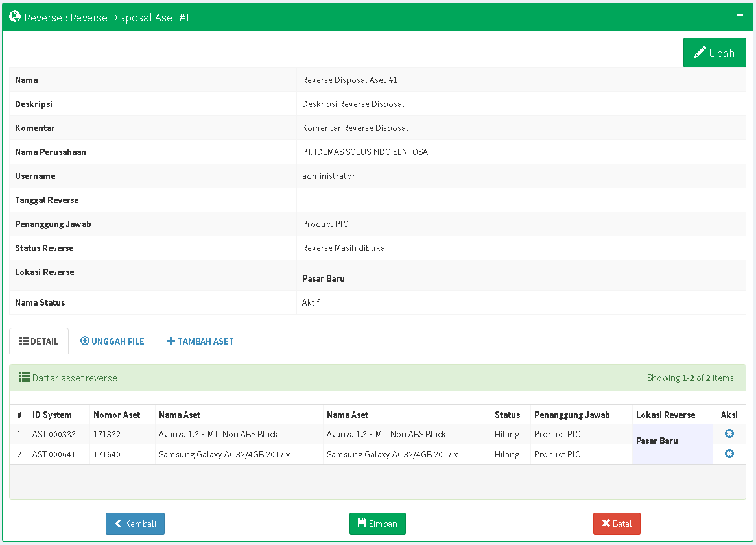
Task: Cancel with the Batal button
Action: [x=617, y=524]
